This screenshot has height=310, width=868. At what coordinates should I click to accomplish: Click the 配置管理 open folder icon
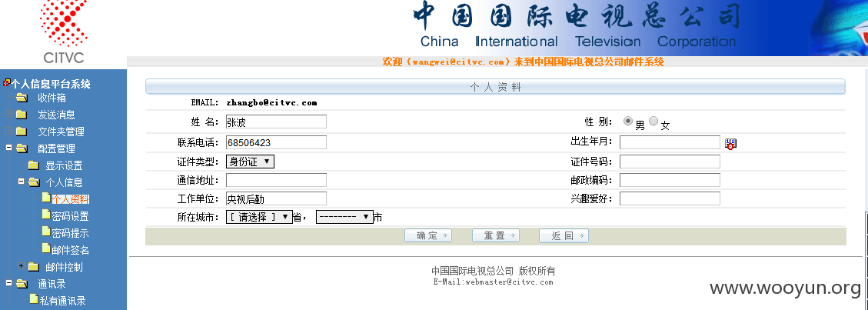(x=22, y=148)
